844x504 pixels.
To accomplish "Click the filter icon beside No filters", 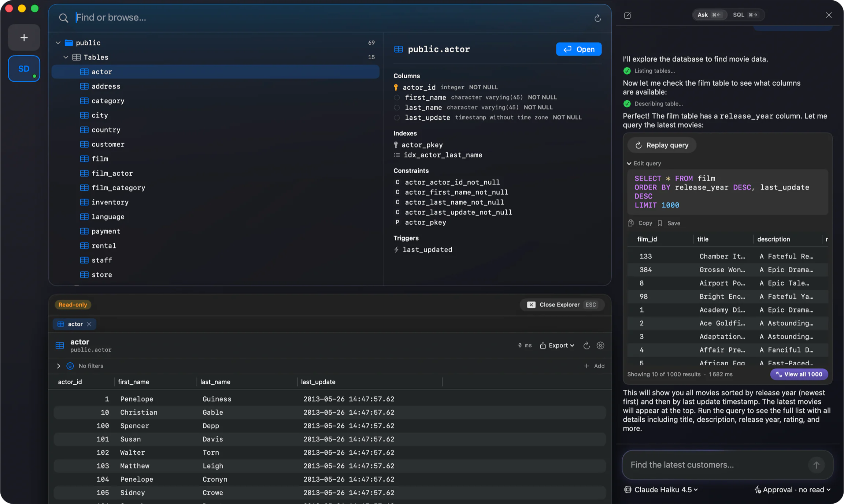I will click(70, 366).
